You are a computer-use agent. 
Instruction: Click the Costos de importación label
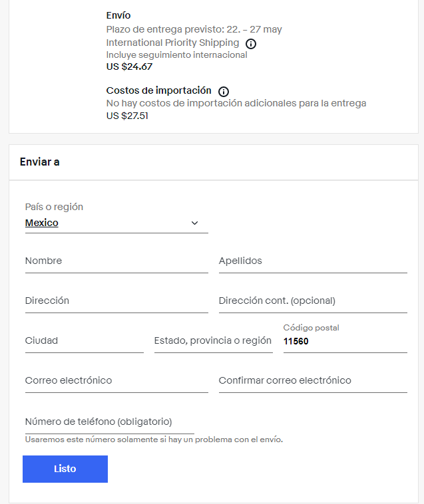click(x=158, y=90)
